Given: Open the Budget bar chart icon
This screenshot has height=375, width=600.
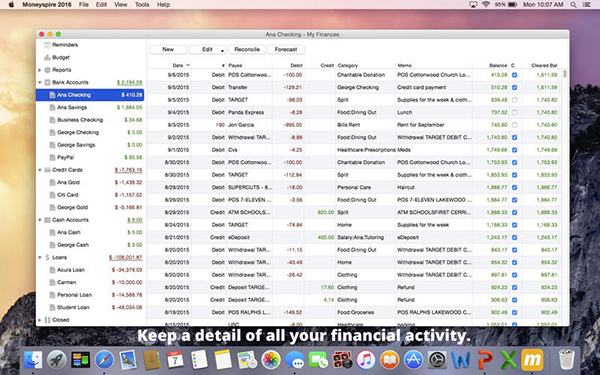Looking at the screenshot, I should pyautogui.click(x=47, y=57).
